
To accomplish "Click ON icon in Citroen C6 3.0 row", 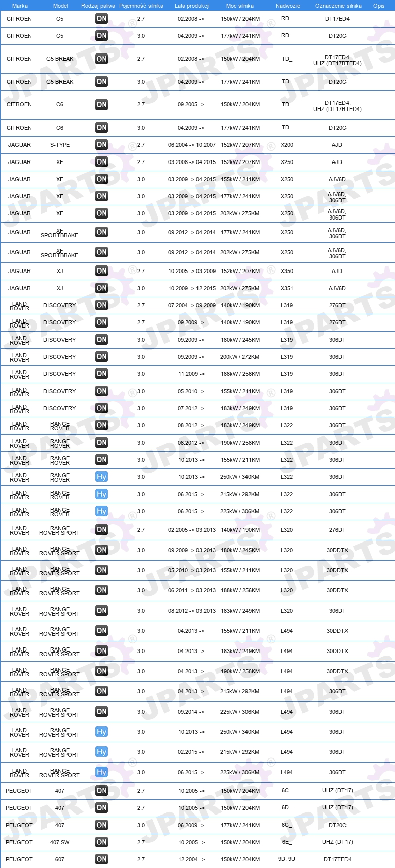I will coord(102,128).
